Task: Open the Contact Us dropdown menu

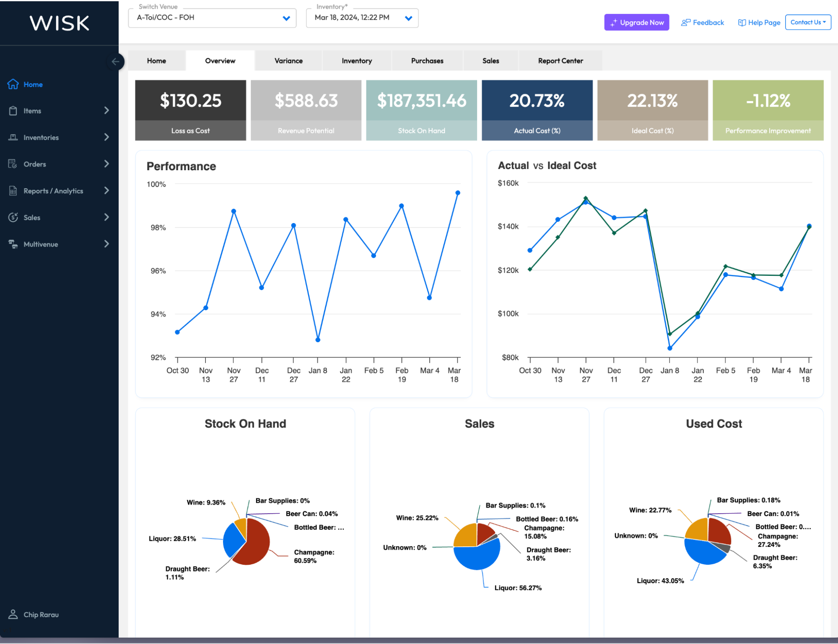Action: [x=807, y=22]
